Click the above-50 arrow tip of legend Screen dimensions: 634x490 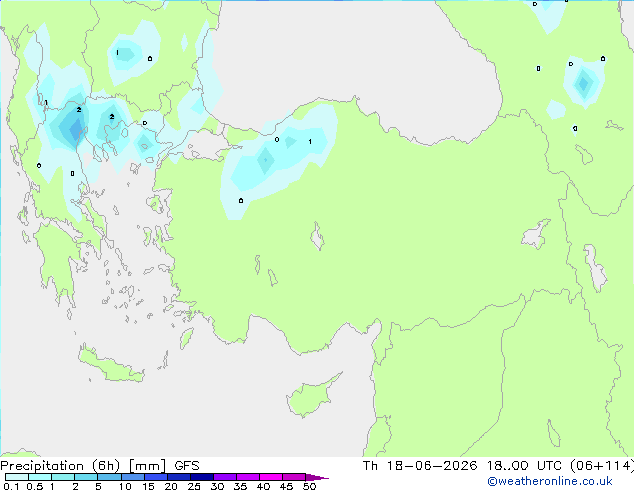[x=317, y=477]
